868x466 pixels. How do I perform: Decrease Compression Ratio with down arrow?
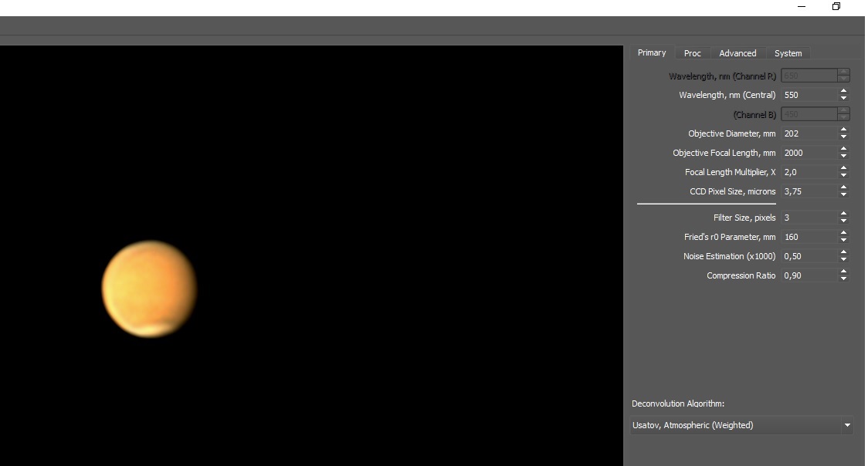pyautogui.click(x=843, y=279)
